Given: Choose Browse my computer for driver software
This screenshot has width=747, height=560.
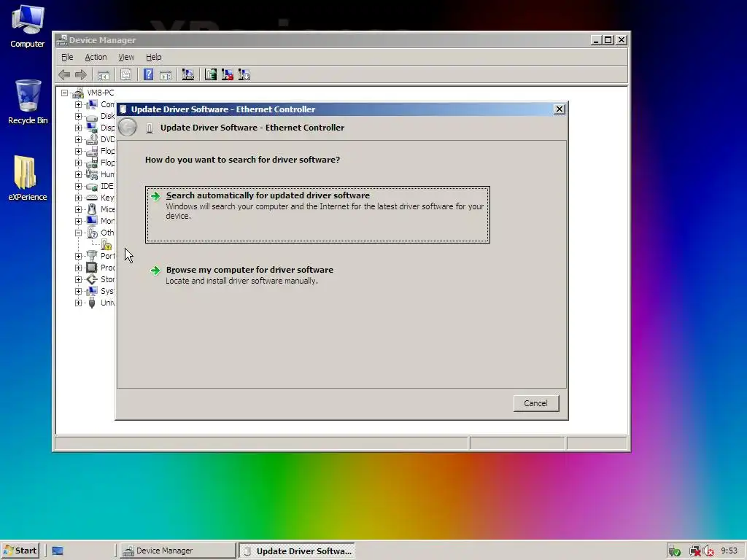Looking at the screenshot, I should pos(317,275).
